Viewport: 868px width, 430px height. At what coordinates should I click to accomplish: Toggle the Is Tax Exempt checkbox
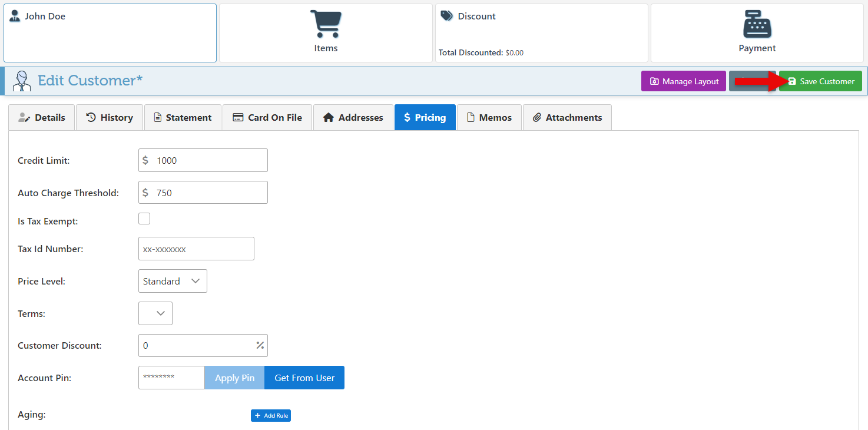coord(144,219)
